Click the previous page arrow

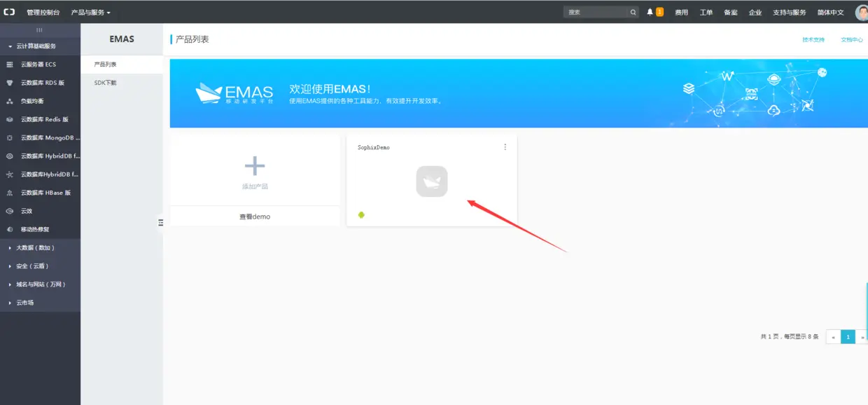833,337
